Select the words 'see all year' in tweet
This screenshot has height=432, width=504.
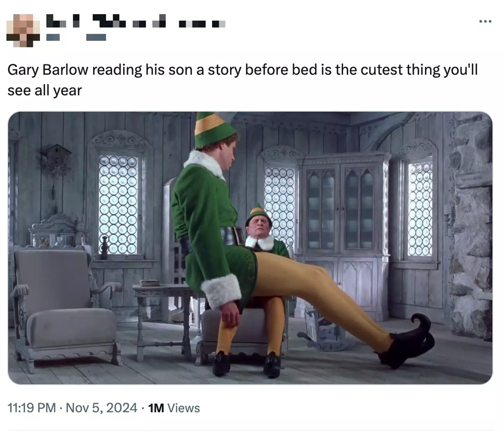[44, 91]
